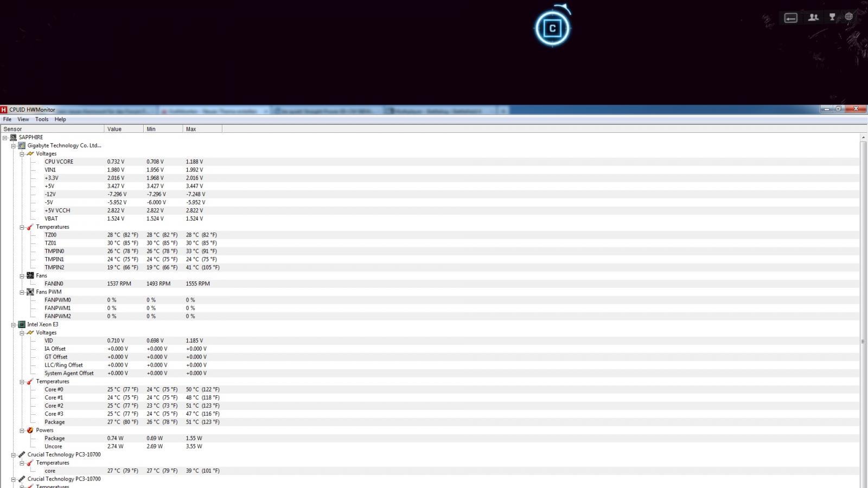
Task: Collapse the Temperatures group containing Core #0
Action: (22, 381)
